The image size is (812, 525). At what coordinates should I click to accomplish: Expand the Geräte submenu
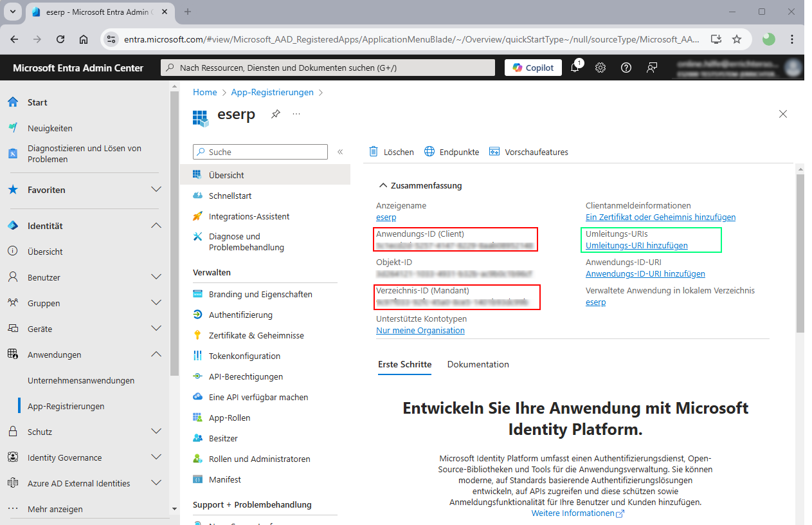click(156, 329)
